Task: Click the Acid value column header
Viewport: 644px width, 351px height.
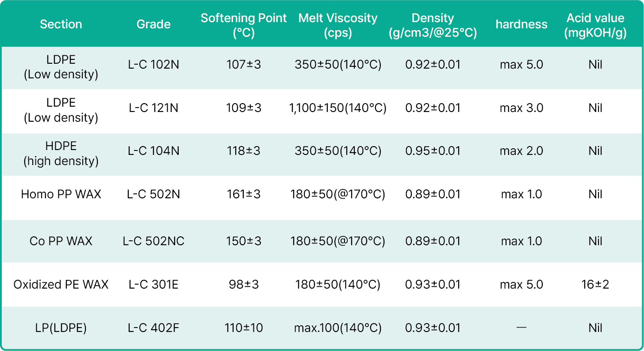Action: (595, 25)
